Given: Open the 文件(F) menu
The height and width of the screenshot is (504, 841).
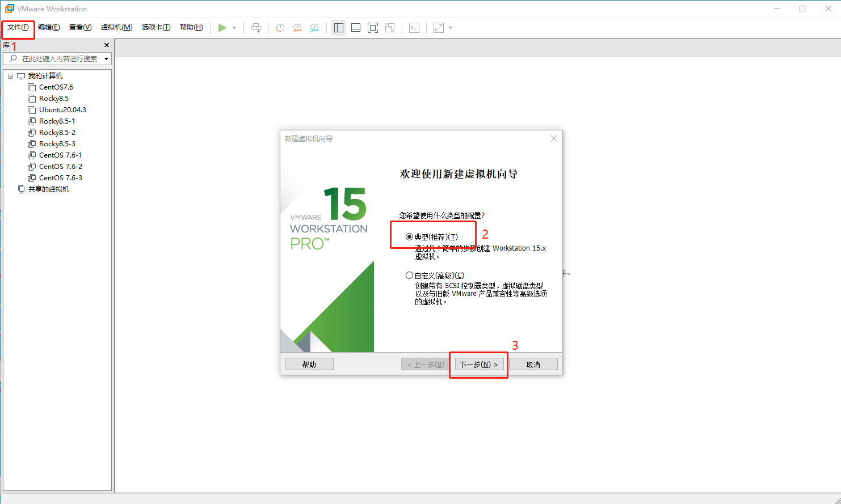Looking at the screenshot, I should [x=18, y=28].
